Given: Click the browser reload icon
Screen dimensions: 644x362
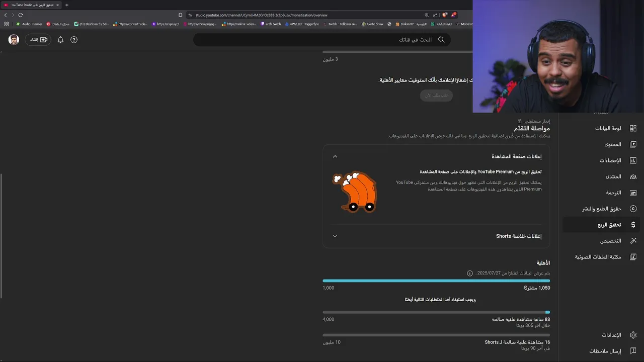Looking at the screenshot, I should [21, 15].
